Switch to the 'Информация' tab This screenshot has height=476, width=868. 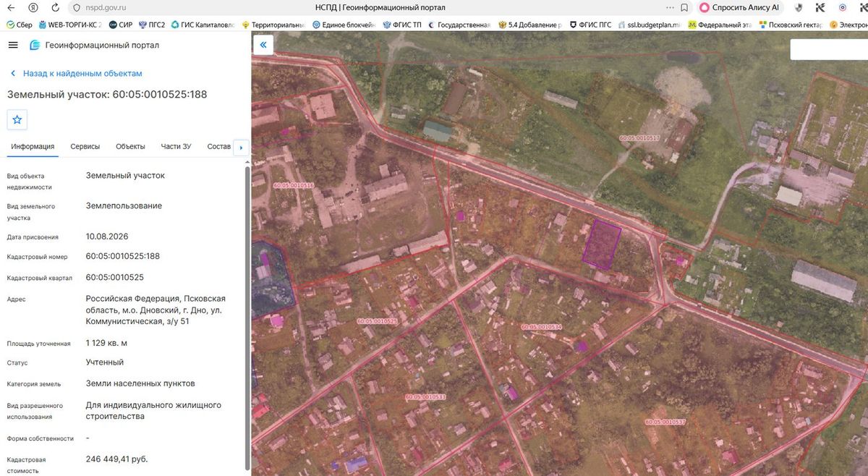[x=33, y=147]
